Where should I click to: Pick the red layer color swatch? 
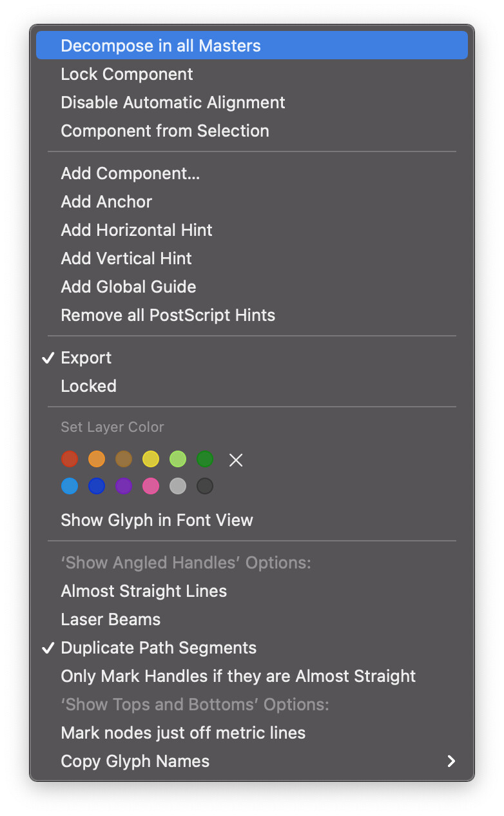click(70, 459)
